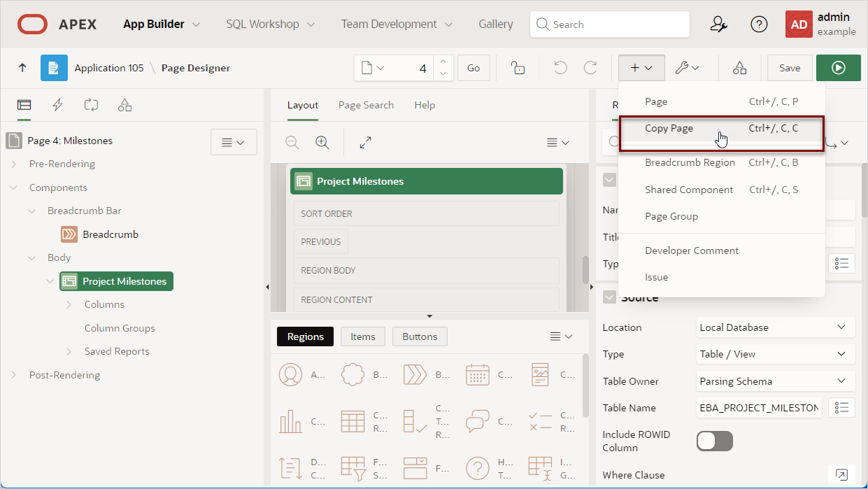Select the breadcrumb chevrons icon in gallery

click(415, 374)
